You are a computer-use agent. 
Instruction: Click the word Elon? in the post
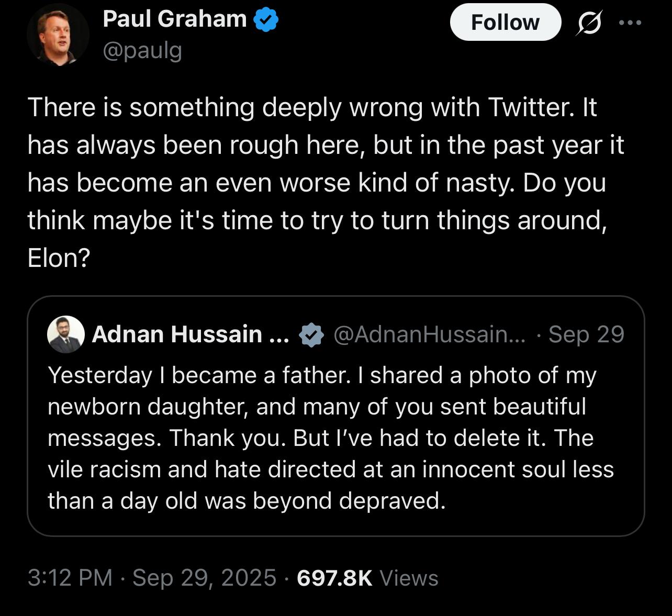[59, 257]
